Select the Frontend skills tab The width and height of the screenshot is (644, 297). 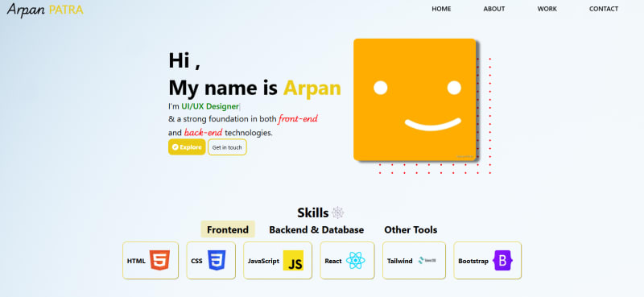[x=228, y=229]
